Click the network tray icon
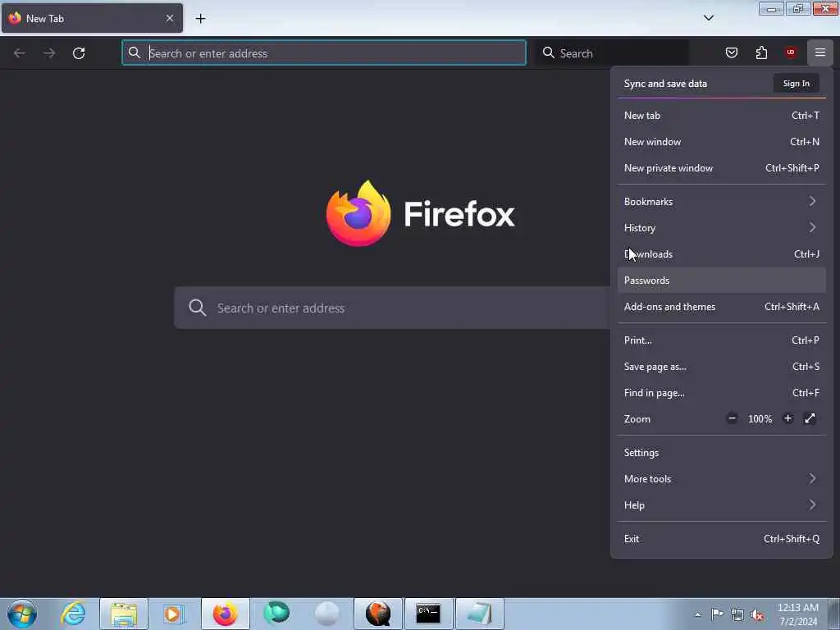 pos(737,614)
